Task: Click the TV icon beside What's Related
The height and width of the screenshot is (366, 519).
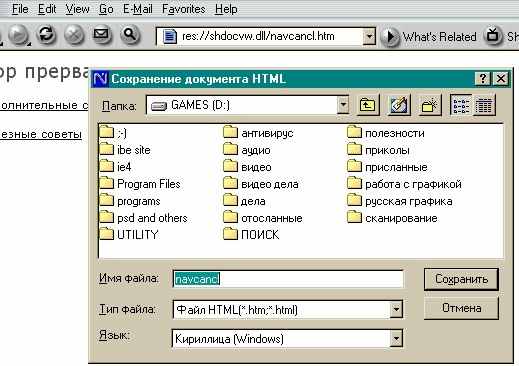Action: (493, 35)
